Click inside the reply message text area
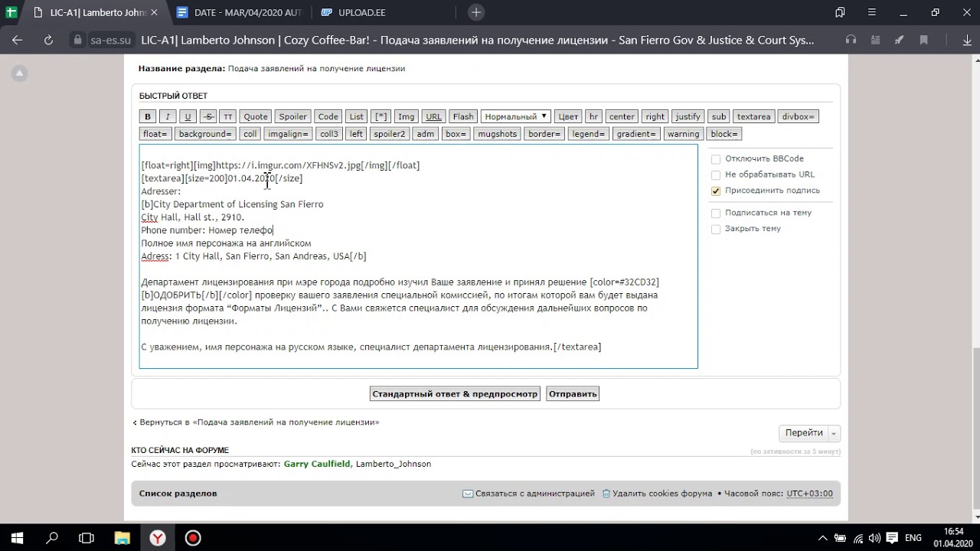This screenshot has width=980, height=551. pyautogui.click(x=418, y=256)
